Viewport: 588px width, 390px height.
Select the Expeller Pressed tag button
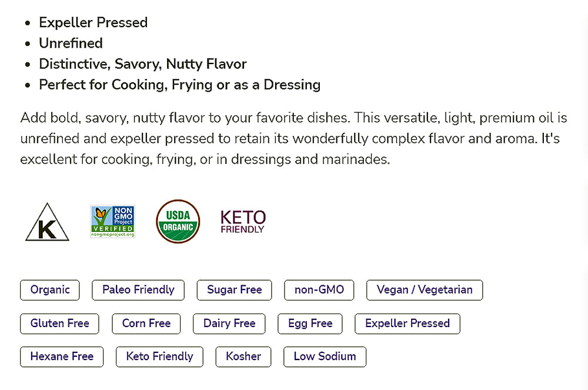tap(407, 324)
